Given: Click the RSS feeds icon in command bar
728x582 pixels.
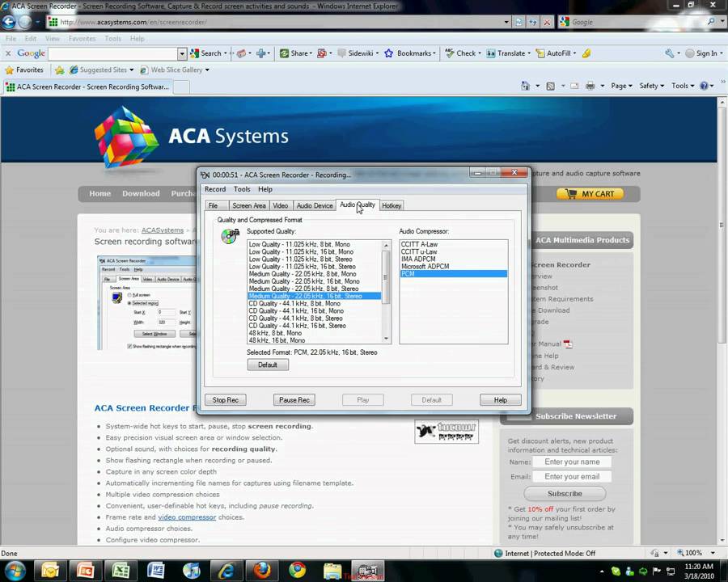Looking at the screenshot, I should 551,86.
